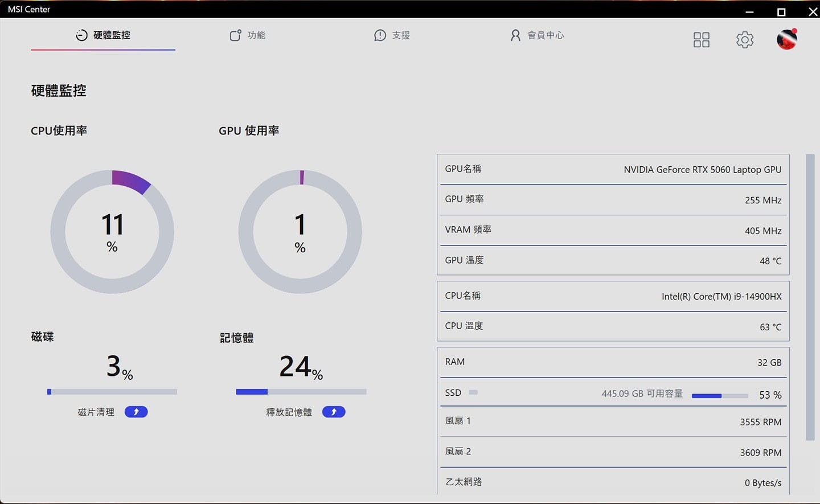Click the 支援 chat bubble icon
This screenshot has height=504, width=820.
click(380, 35)
